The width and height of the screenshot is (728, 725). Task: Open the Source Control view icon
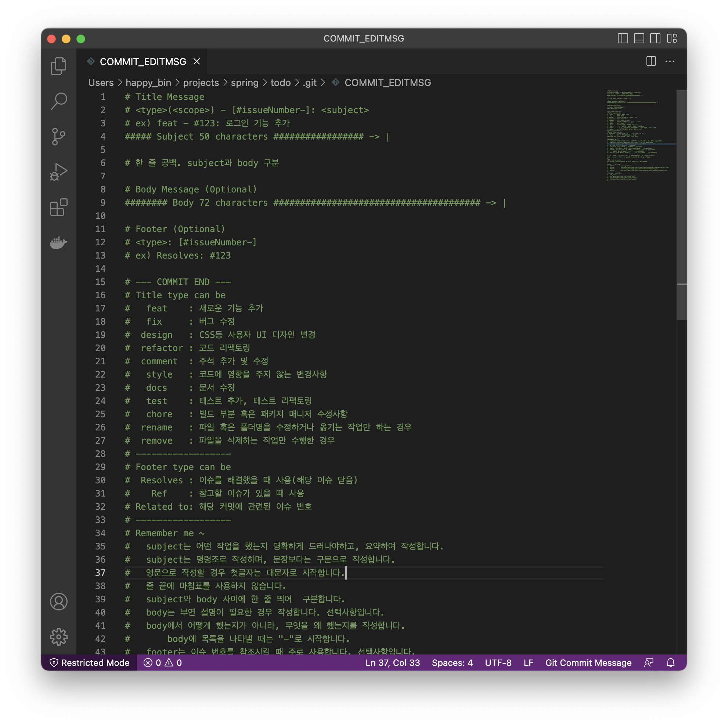click(x=58, y=136)
